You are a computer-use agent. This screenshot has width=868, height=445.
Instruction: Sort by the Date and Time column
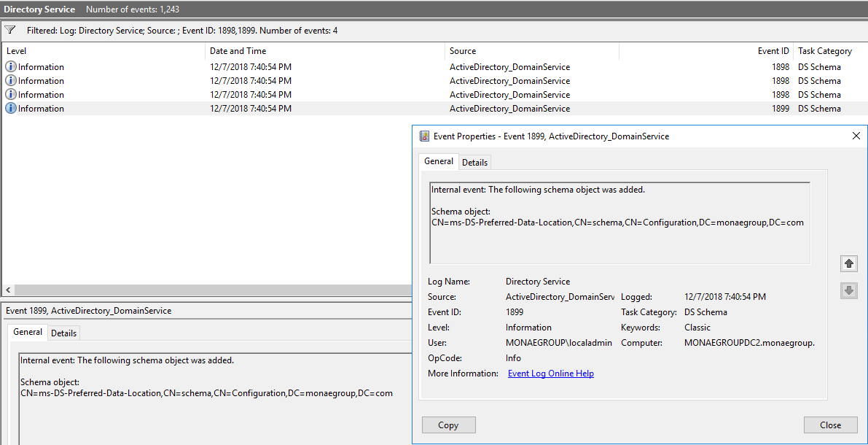(238, 51)
